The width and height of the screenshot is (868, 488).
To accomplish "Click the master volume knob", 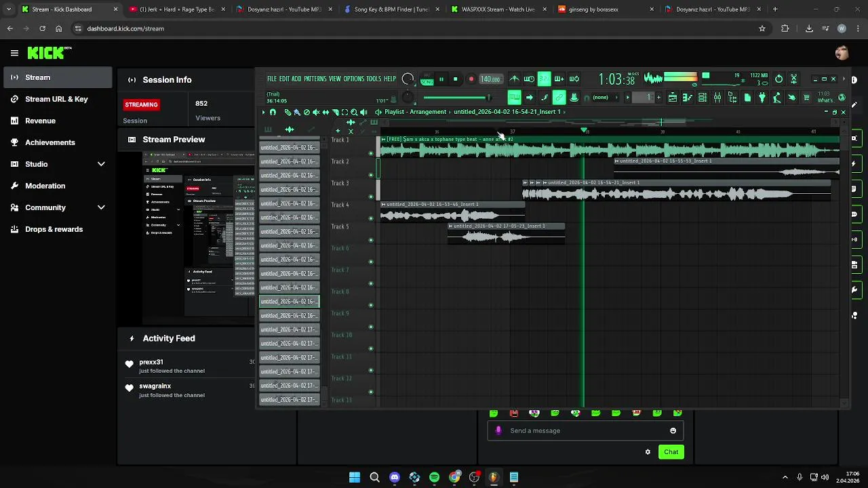I will [x=408, y=79].
